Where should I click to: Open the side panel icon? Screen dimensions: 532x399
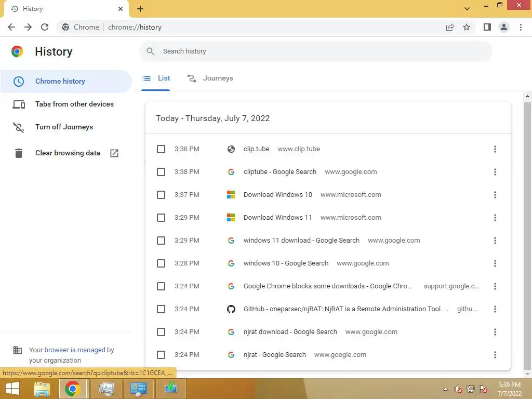coord(487,27)
